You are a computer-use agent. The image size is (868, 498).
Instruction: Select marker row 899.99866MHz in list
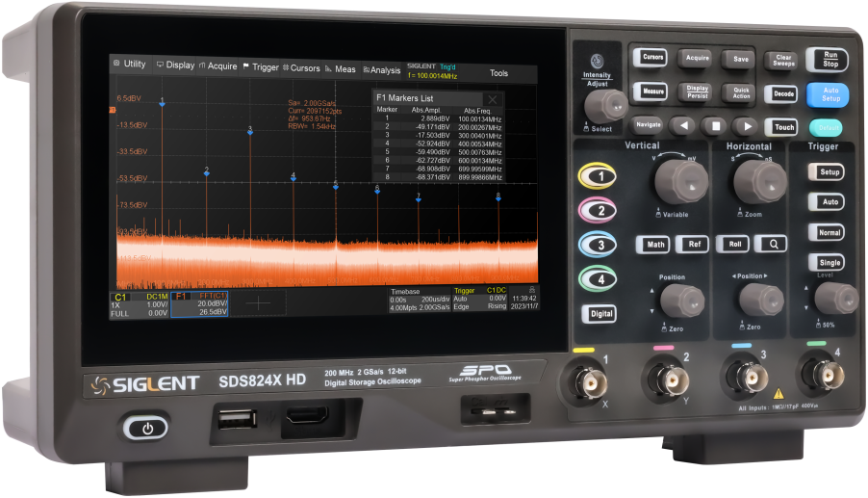pos(439,177)
